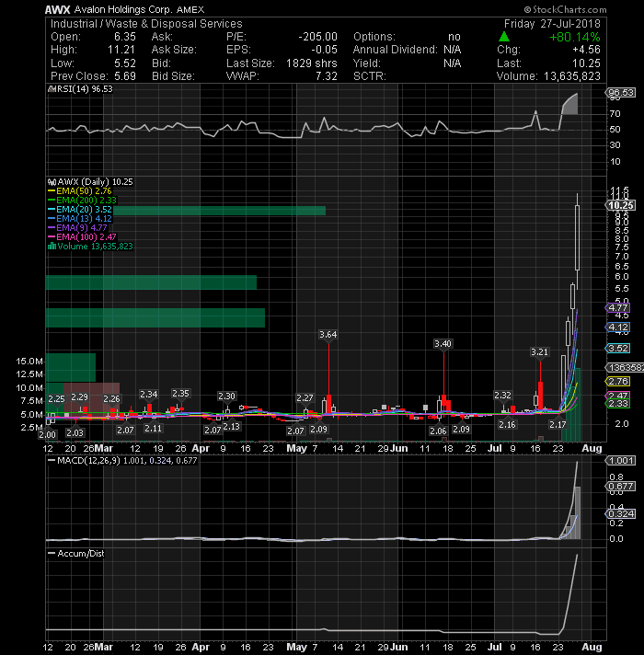Click the Last Size value 1829 shrs
Viewport: 644px width, 655px height.
[x=312, y=63]
